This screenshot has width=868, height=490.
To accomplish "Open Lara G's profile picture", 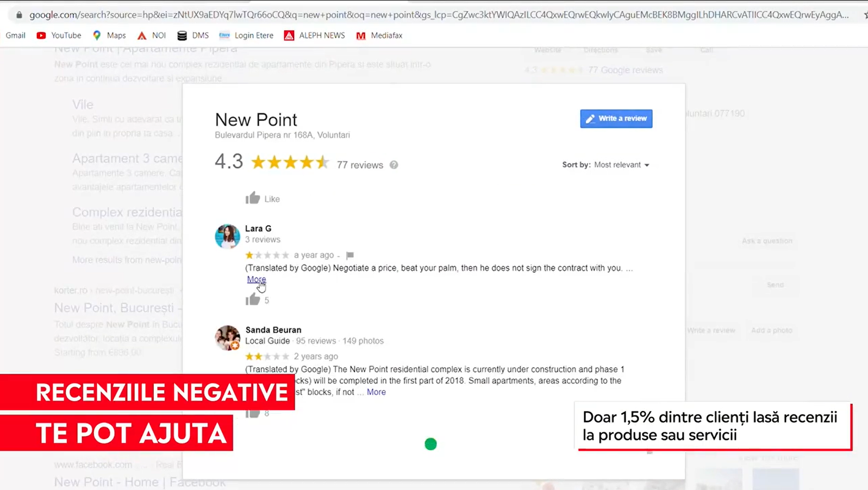I will click(x=227, y=236).
